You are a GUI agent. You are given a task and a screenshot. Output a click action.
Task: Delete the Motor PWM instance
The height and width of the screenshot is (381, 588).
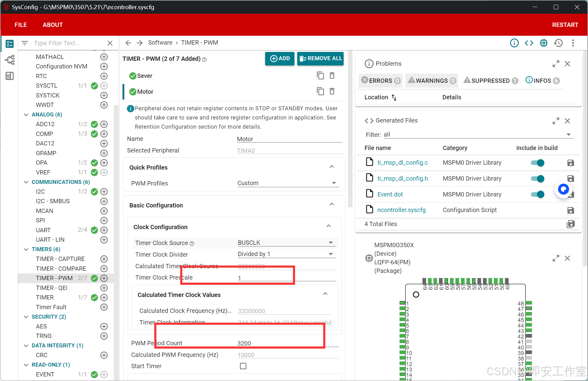pos(332,91)
